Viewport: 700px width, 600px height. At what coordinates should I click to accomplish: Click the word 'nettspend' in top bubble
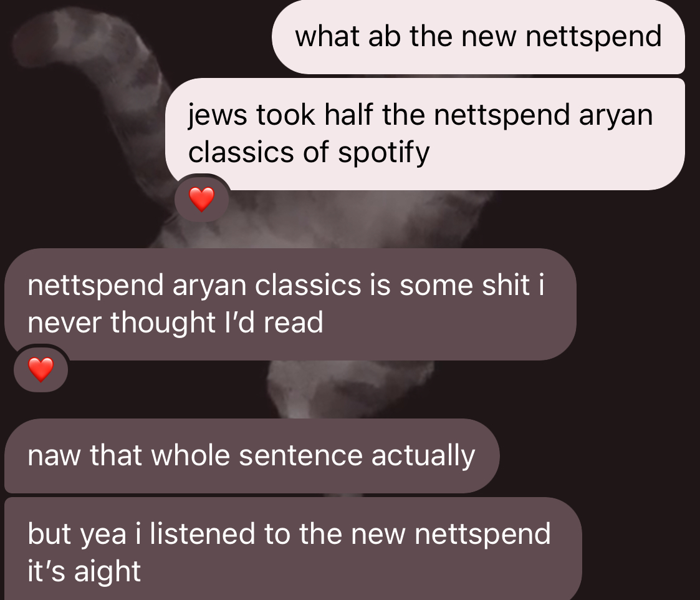coord(593,37)
